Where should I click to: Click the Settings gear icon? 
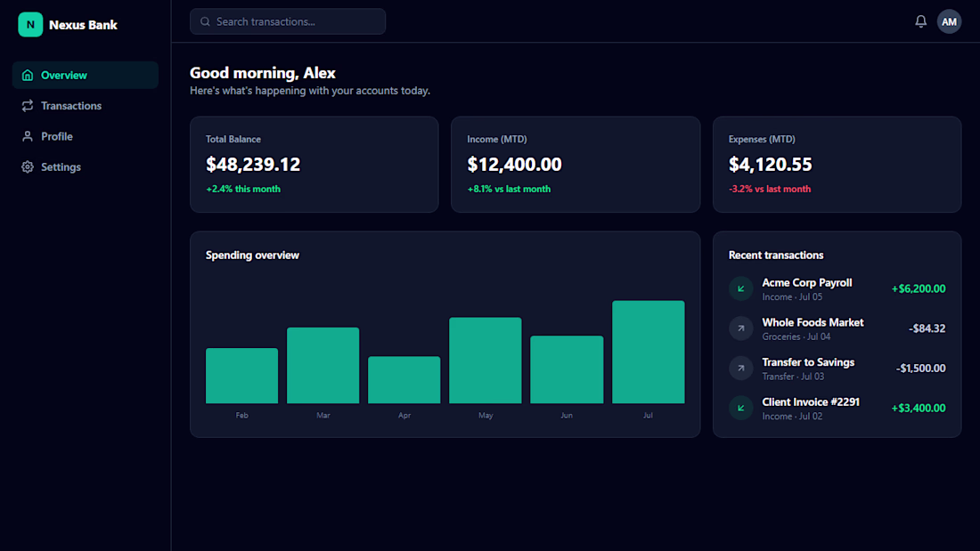pyautogui.click(x=28, y=166)
